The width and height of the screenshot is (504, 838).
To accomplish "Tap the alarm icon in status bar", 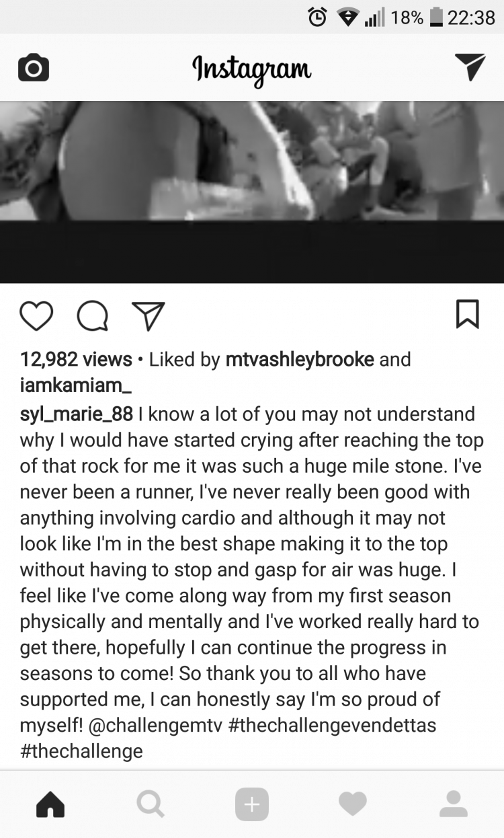I will click(x=317, y=17).
